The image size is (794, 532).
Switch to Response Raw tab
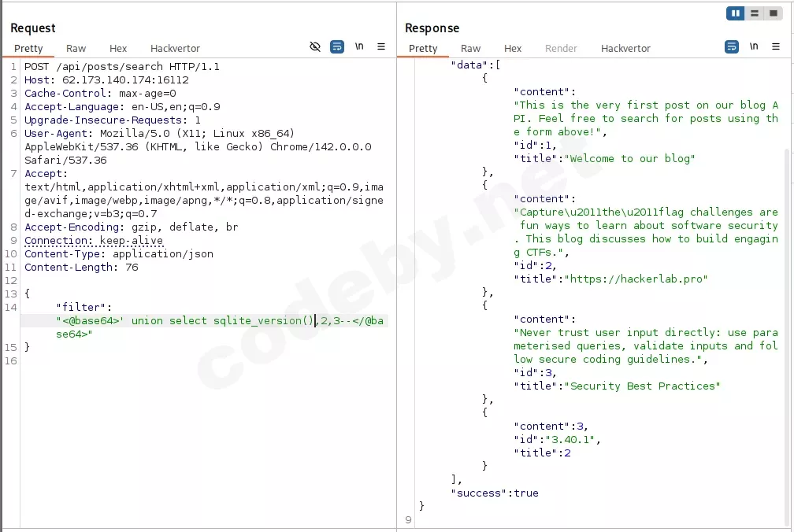[x=470, y=49]
